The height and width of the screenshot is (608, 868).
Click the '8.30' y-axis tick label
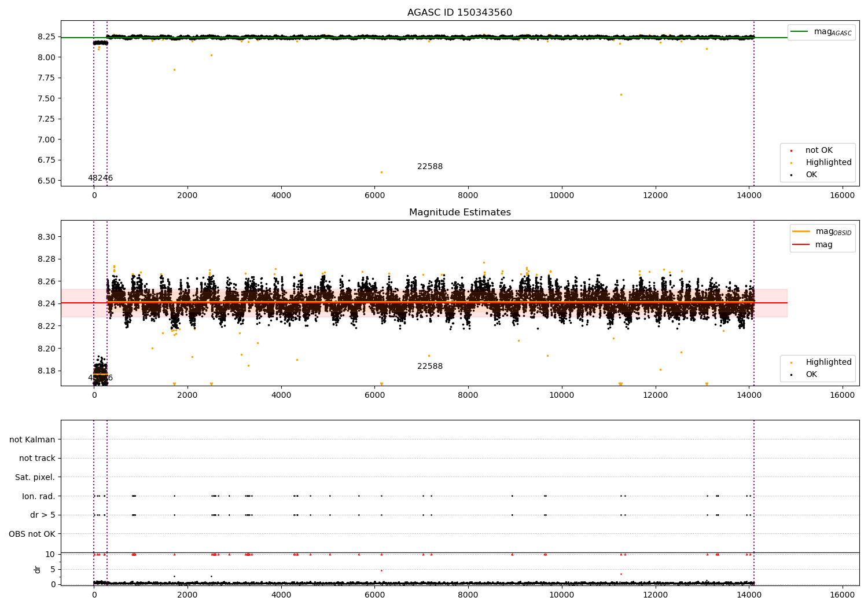coord(46,237)
